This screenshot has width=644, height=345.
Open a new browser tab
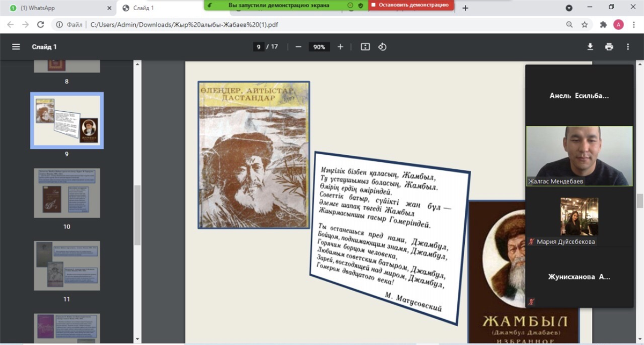tap(465, 8)
